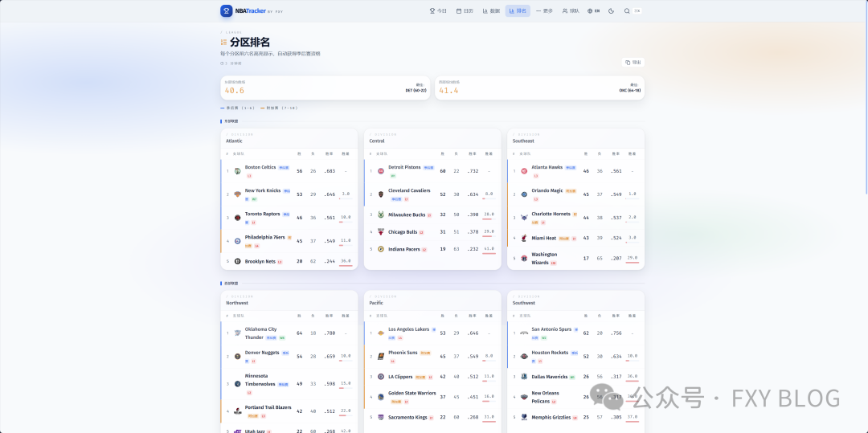The image size is (868, 433).
Task: Click the OKC (64-18) best record text
Action: coord(630,90)
